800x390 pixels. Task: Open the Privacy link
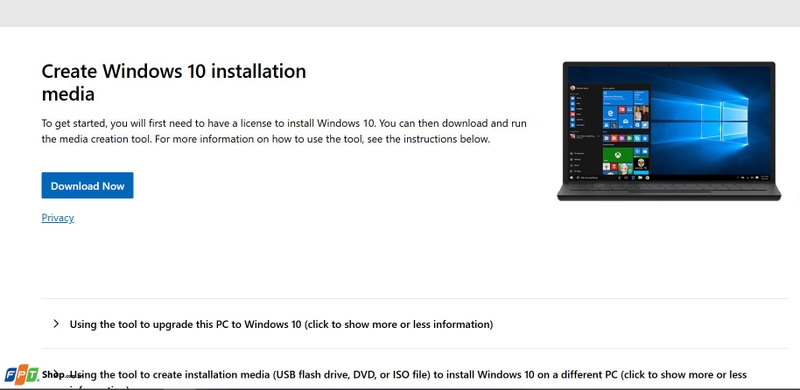(58, 218)
